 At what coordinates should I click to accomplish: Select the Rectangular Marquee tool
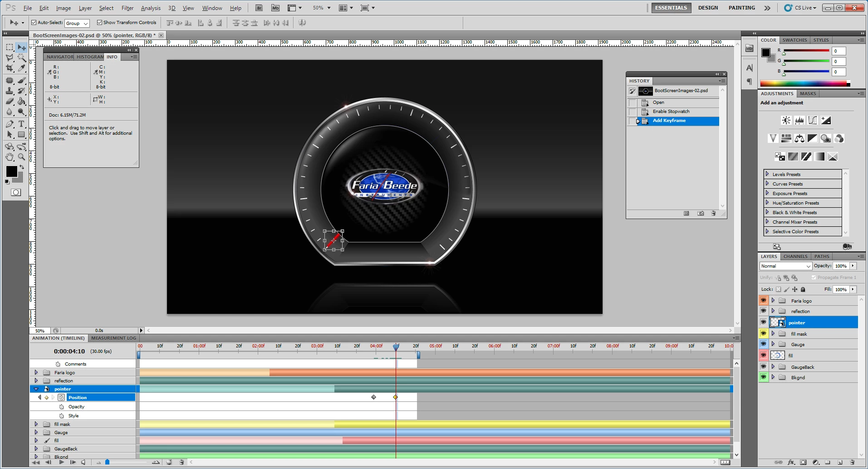point(10,47)
